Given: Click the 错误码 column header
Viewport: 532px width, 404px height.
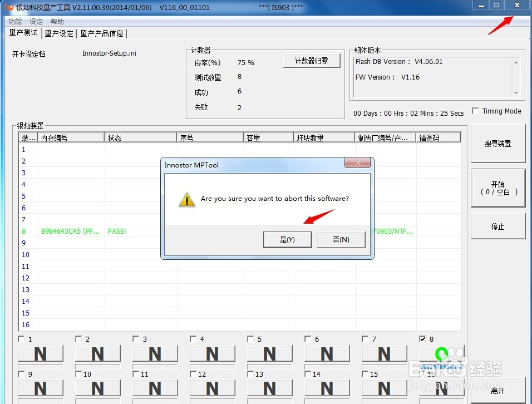Looking at the screenshot, I should click(x=439, y=137).
